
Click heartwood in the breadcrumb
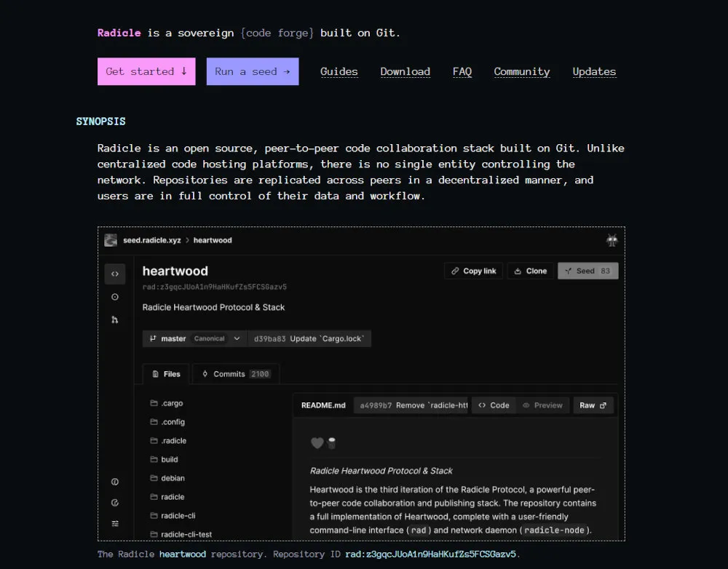tap(213, 240)
